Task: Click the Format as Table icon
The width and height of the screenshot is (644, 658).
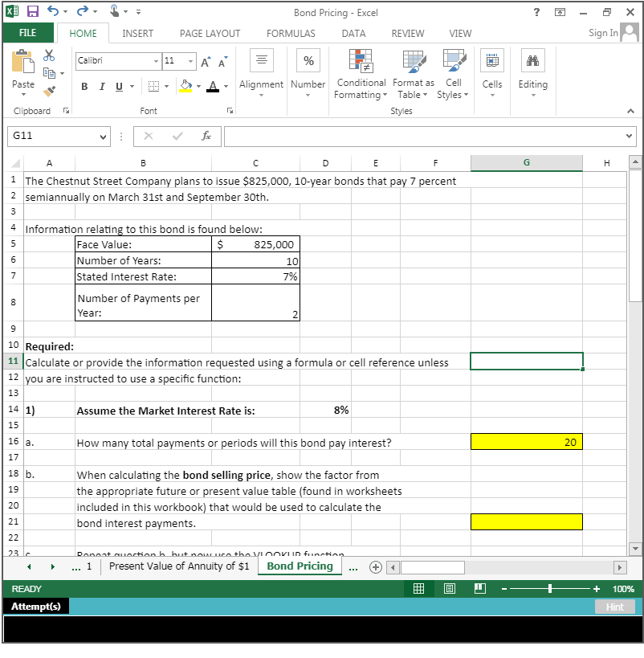Action: pyautogui.click(x=414, y=61)
